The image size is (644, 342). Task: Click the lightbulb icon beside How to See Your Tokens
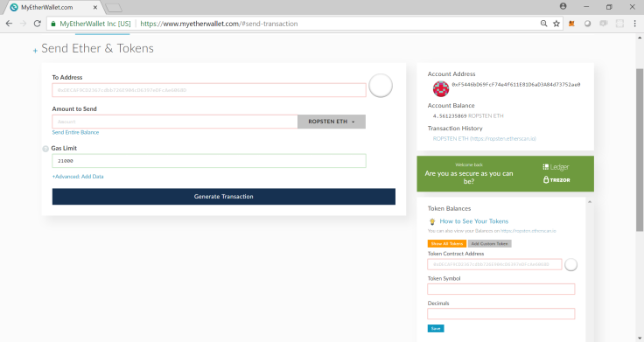click(432, 221)
